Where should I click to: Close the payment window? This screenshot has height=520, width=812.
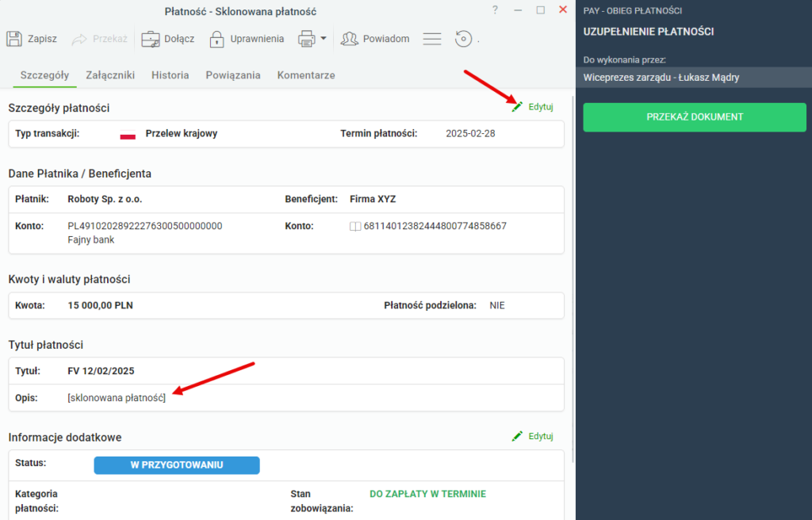[563, 10]
